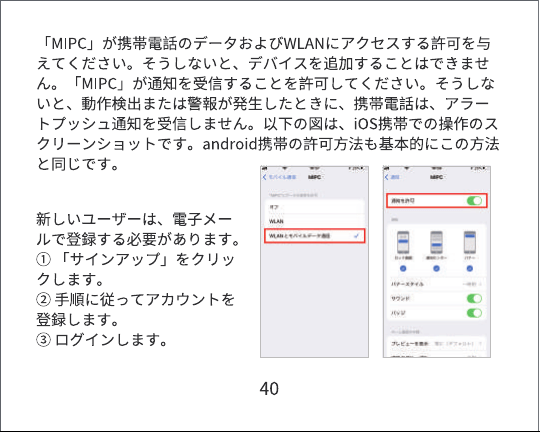
Task: Toggle the checkmark under ロック画面
Action: click(x=403, y=269)
